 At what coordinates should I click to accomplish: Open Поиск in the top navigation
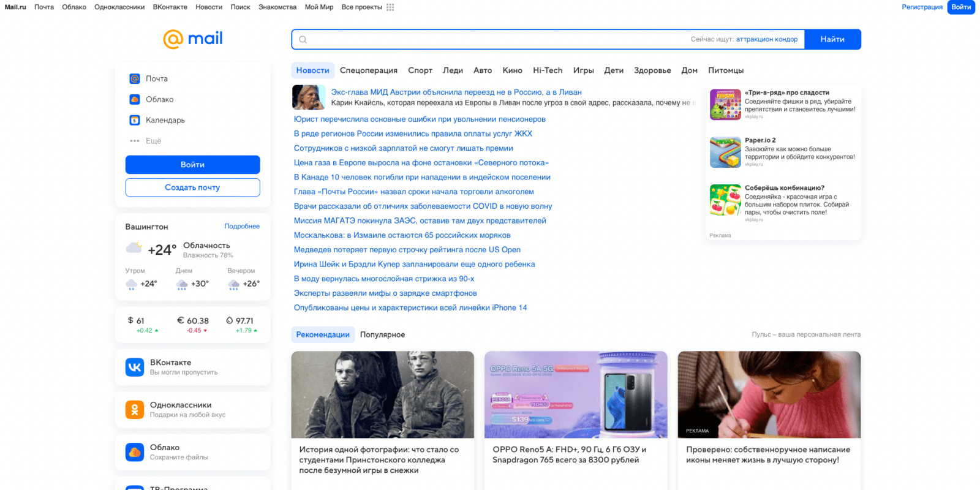tap(240, 7)
